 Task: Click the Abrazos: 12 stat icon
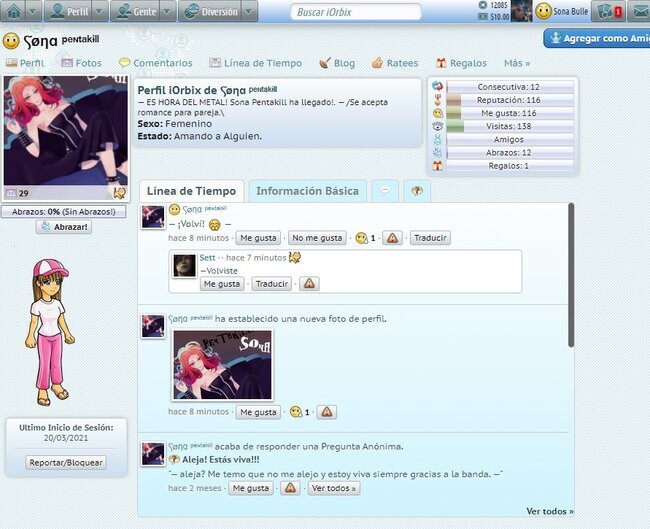point(438,153)
